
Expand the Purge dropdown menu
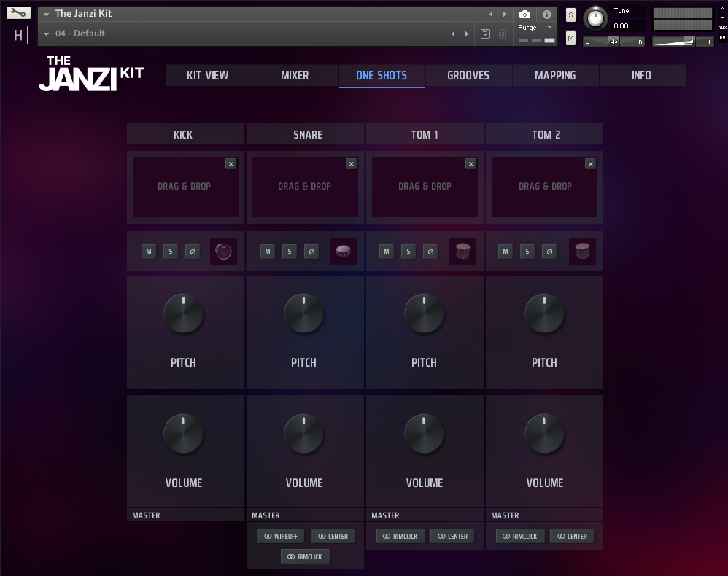[549, 28]
